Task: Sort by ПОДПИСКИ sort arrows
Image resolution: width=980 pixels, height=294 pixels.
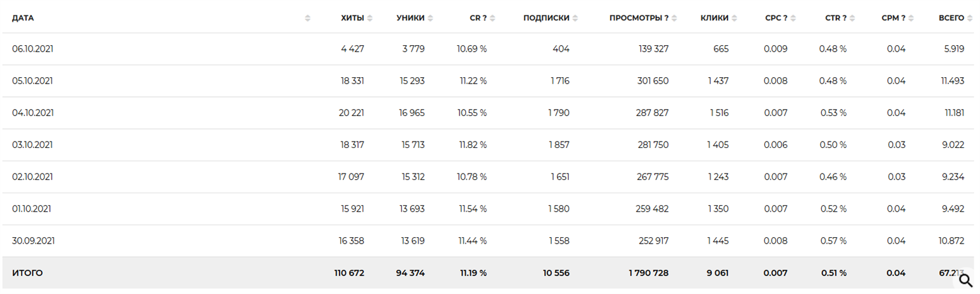Action: click(575, 18)
